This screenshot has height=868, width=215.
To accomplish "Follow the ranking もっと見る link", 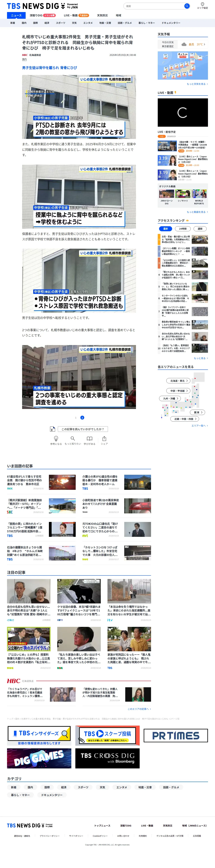I will pyautogui.click(x=201, y=358).
